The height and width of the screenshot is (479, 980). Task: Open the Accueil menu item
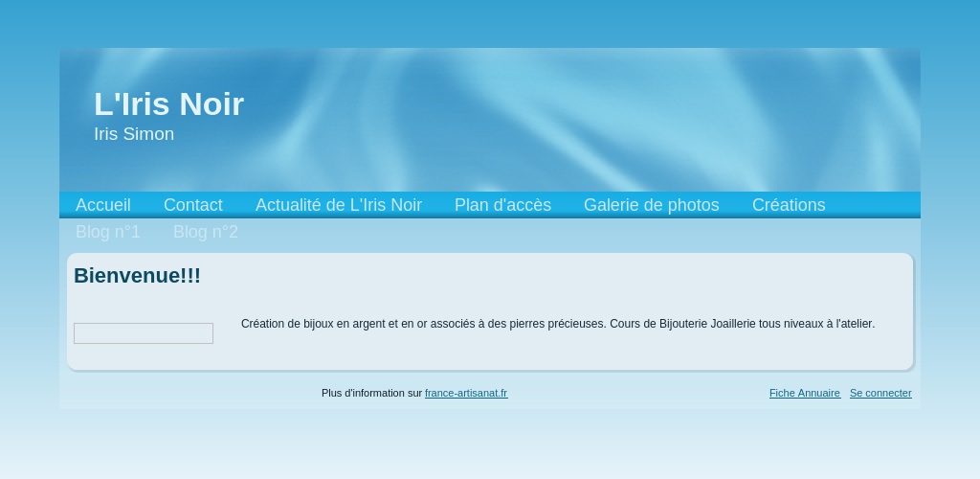click(x=103, y=205)
